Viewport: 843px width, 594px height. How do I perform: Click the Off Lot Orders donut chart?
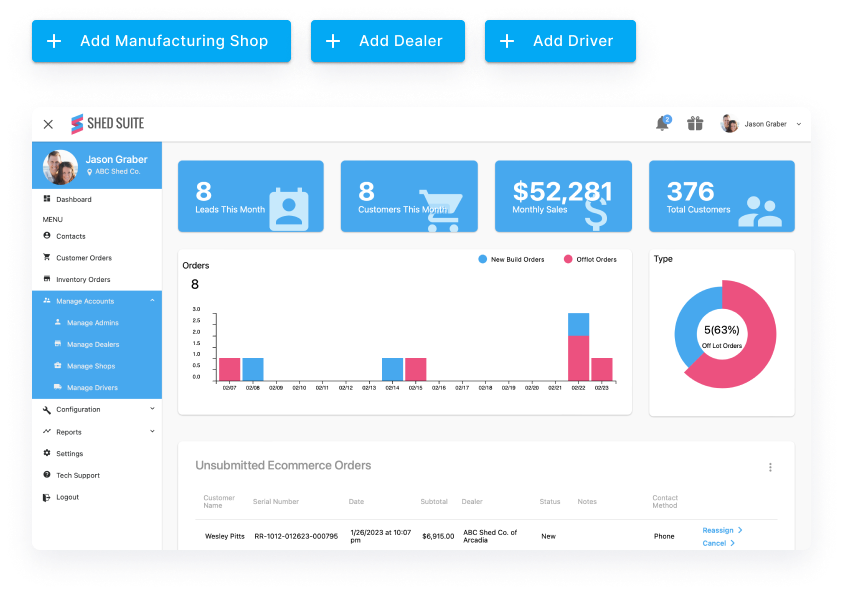tap(745, 332)
